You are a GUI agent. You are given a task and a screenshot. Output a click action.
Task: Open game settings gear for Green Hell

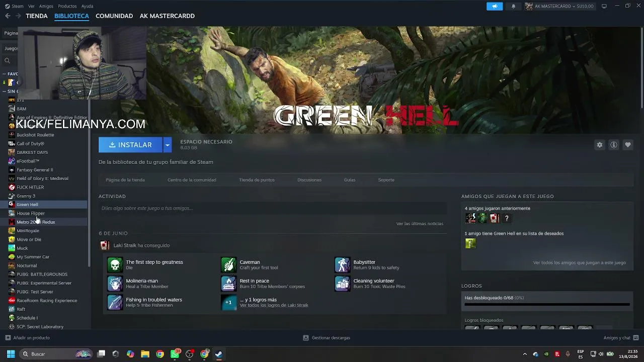(600, 145)
